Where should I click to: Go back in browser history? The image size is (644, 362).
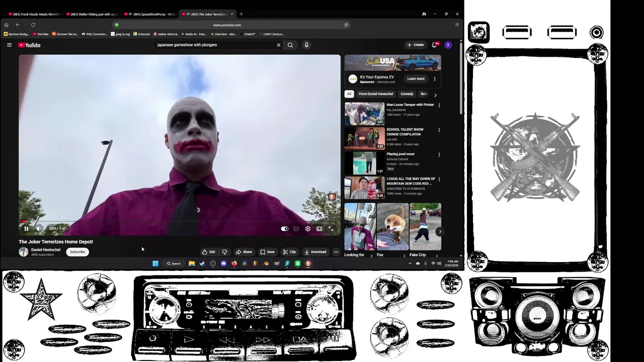point(18,25)
